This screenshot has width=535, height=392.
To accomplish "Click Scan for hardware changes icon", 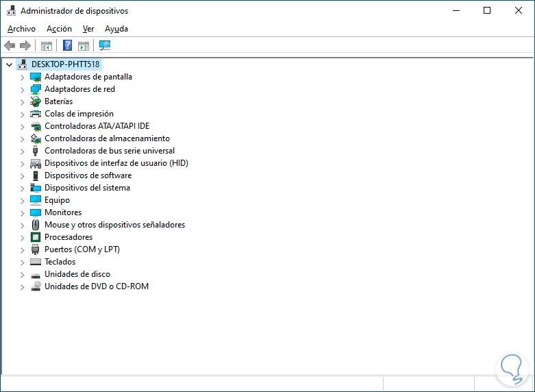I will click(105, 45).
